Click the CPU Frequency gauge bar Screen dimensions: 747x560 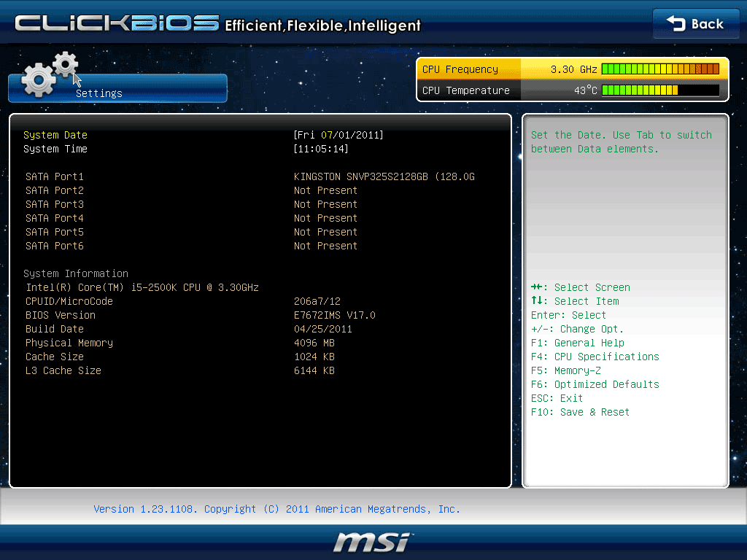(x=660, y=69)
